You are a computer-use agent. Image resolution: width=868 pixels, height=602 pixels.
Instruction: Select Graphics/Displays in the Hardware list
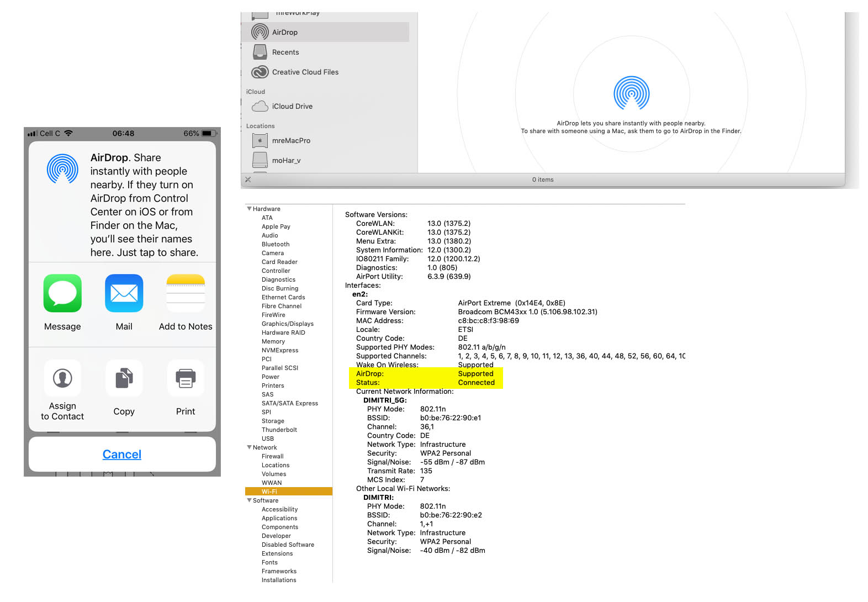click(288, 324)
